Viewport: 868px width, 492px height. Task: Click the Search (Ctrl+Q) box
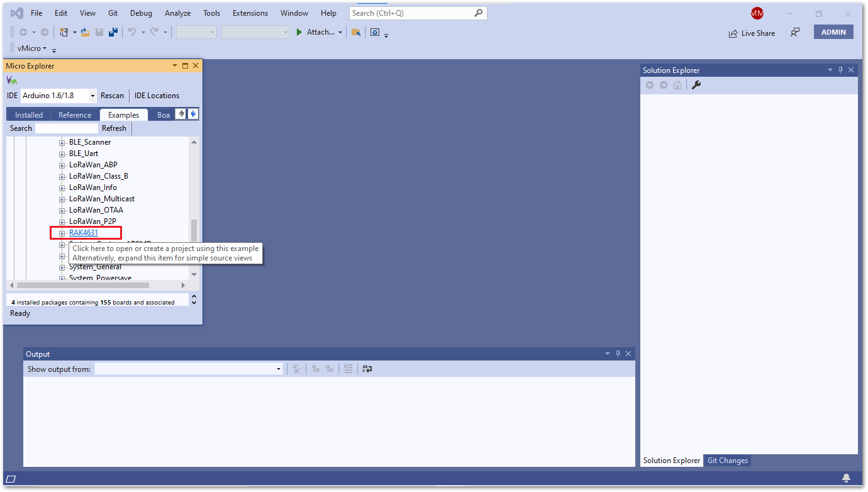tap(418, 13)
